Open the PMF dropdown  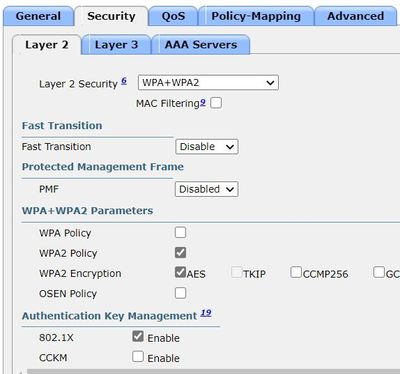pyautogui.click(x=207, y=189)
